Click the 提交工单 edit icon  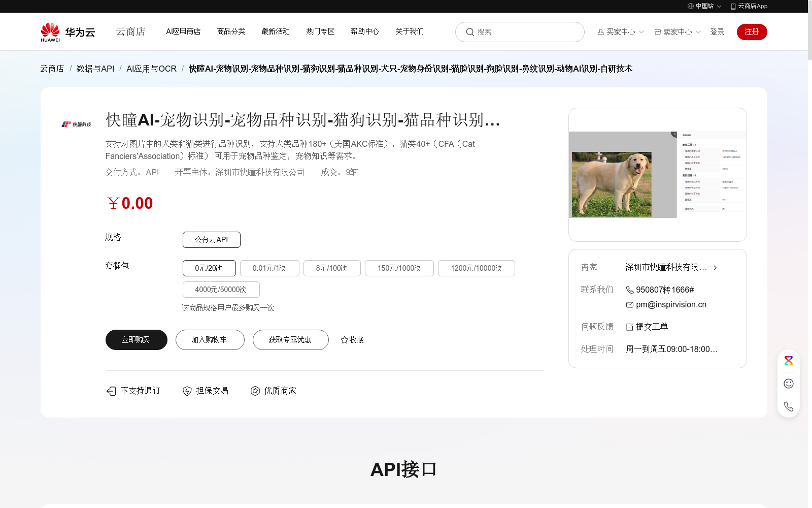tap(629, 327)
